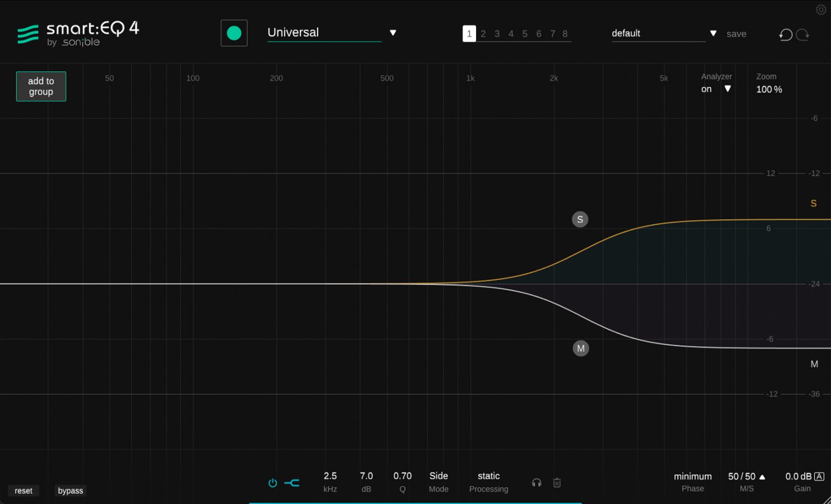Open the settings gear in the top corner
The image size is (831, 504).
pyautogui.click(x=821, y=9)
